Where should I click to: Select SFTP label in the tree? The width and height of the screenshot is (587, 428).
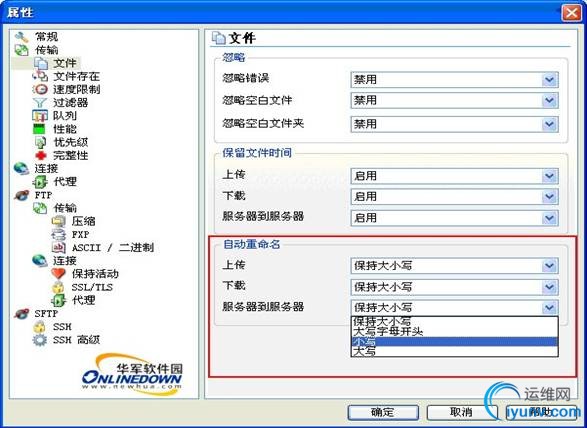pos(46,313)
